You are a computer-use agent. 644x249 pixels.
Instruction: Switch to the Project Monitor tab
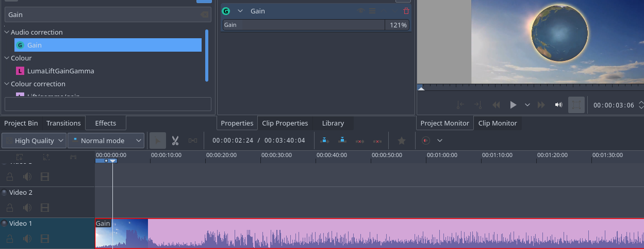coord(445,123)
